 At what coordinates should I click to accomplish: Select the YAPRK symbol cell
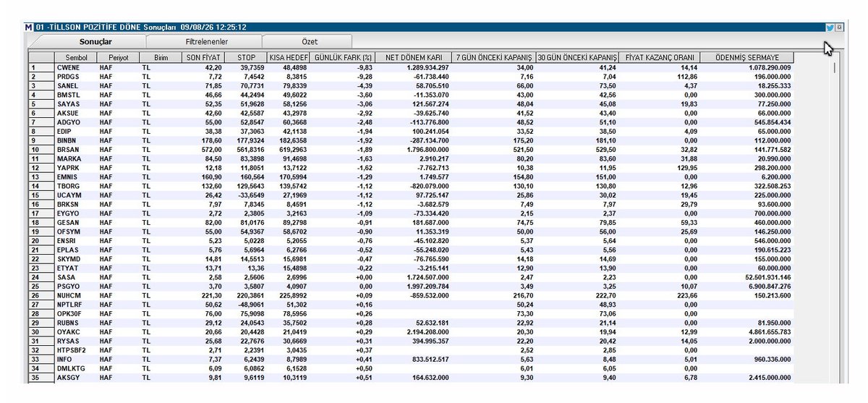coord(76,166)
